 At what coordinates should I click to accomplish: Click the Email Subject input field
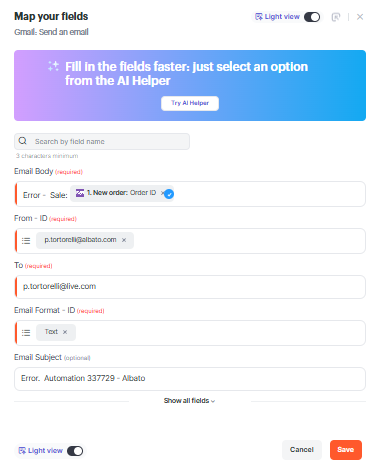tap(190, 379)
